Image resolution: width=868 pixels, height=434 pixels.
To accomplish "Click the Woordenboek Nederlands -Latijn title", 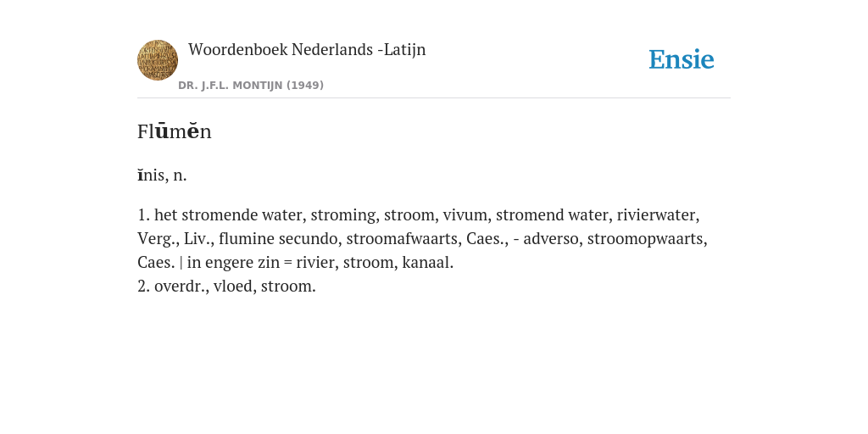I will click(307, 49).
